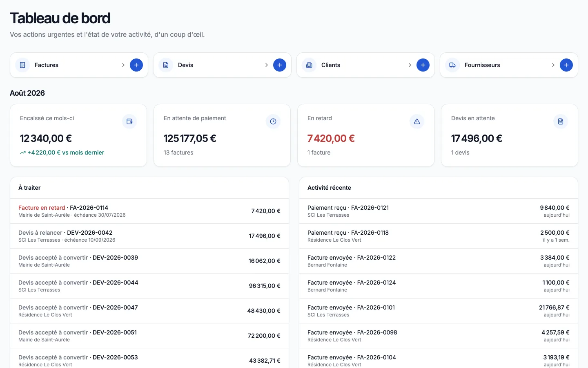Image resolution: width=588 pixels, height=368 pixels.
Task: Click the document icon on Devis en attente
Action: [561, 121]
